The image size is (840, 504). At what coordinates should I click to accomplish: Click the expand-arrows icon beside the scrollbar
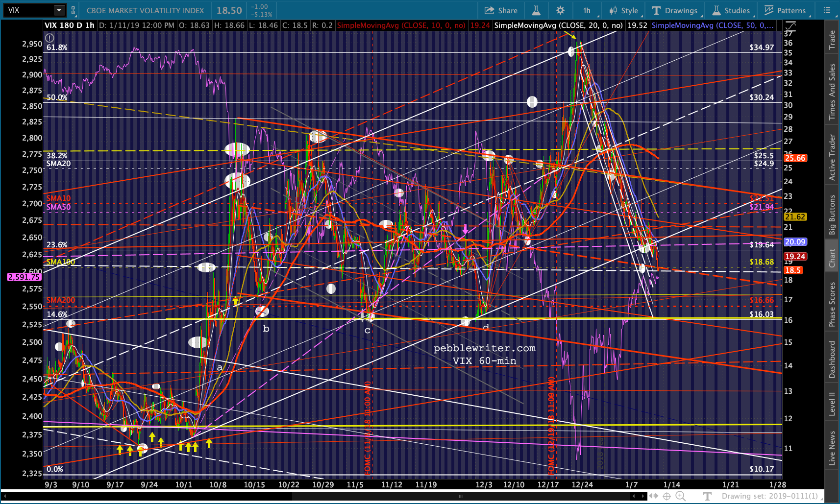tap(654, 496)
